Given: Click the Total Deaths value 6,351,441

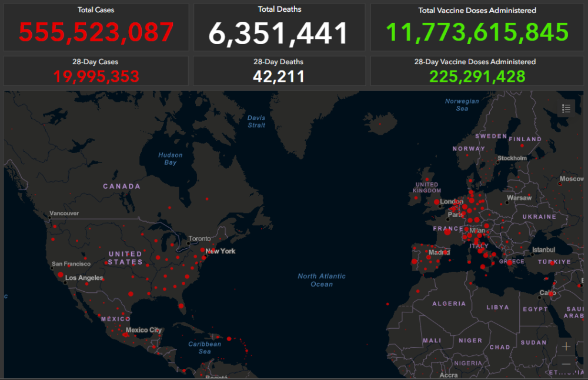Looking at the screenshot, I should point(279,34).
